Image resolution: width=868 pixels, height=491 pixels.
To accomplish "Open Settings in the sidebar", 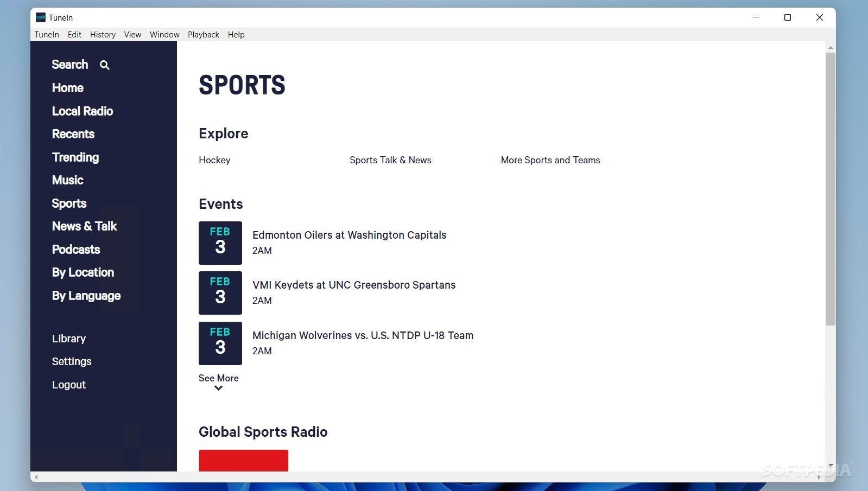I will coord(72,361).
